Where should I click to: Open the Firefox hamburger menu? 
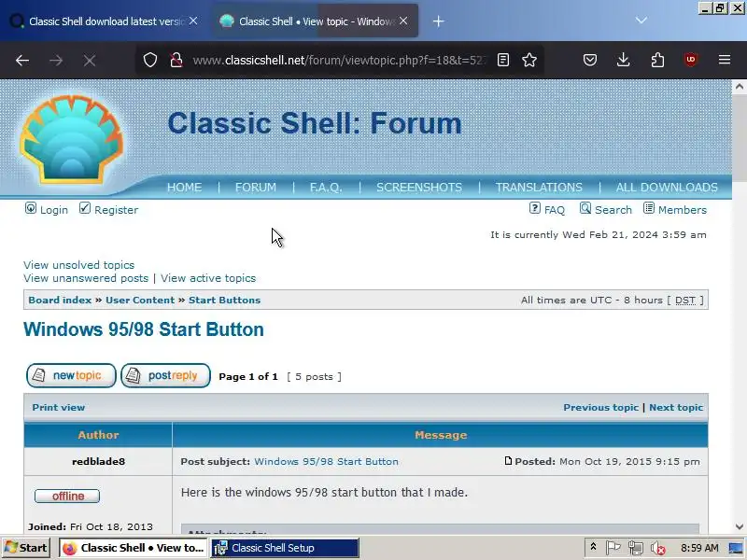tap(725, 60)
